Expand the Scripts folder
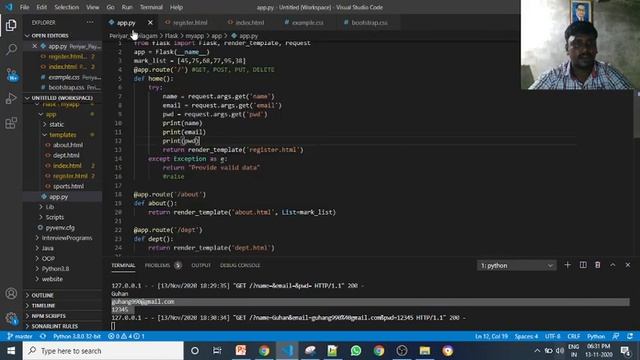This screenshot has height=360, width=640. pos(54,217)
